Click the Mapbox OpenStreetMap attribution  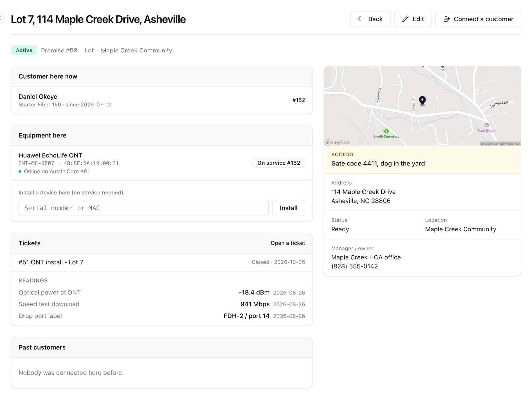(500, 144)
